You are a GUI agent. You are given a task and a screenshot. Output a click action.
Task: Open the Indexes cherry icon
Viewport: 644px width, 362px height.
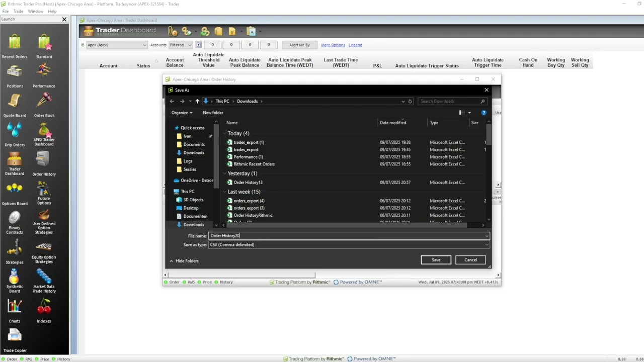44,311
